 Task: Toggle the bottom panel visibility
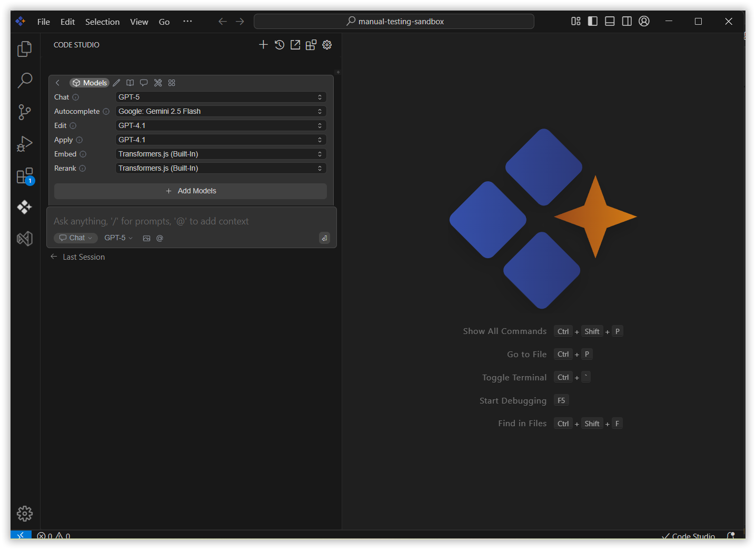pos(610,21)
